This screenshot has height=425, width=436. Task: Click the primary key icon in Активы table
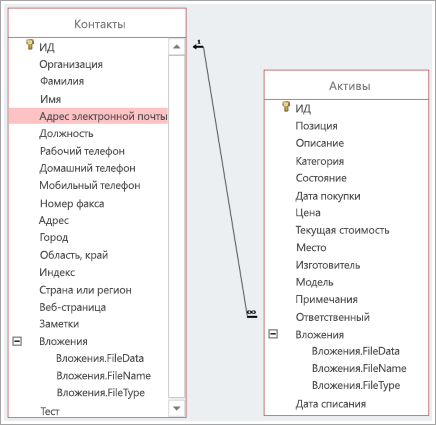click(286, 107)
